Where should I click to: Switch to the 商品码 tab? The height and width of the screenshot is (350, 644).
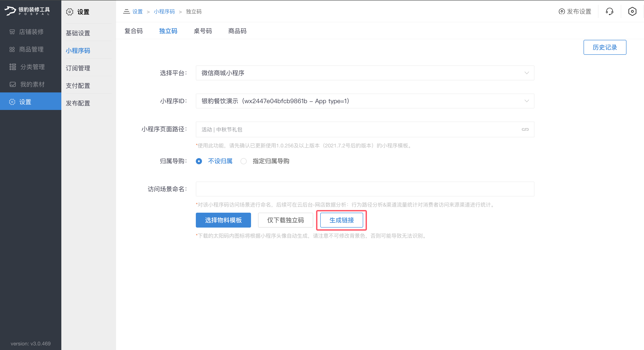[x=237, y=31]
